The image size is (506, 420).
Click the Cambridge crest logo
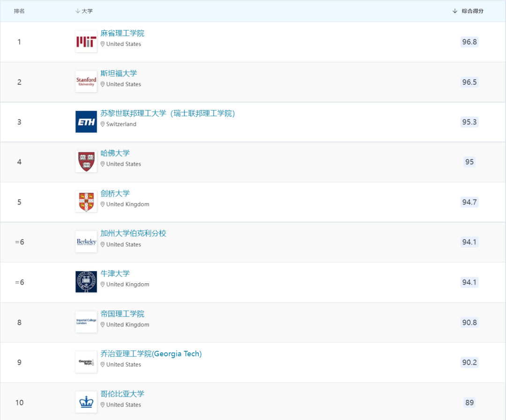point(86,202)
